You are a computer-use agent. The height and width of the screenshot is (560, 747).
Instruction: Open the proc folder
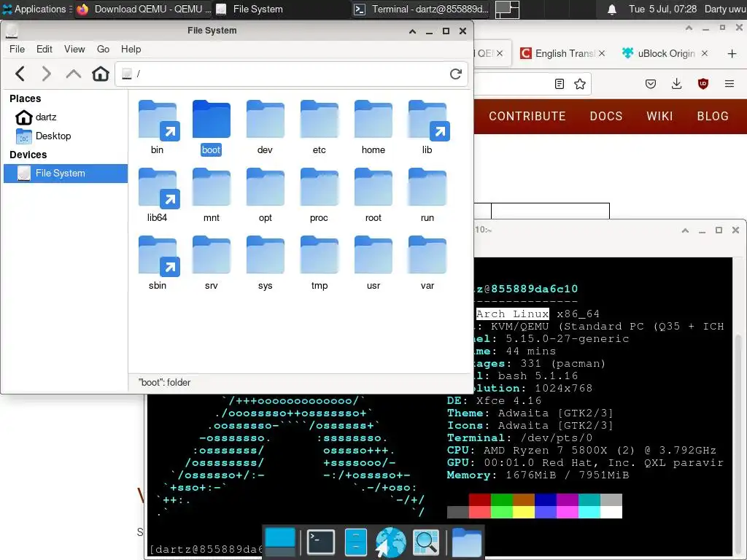tap(320, 195)
